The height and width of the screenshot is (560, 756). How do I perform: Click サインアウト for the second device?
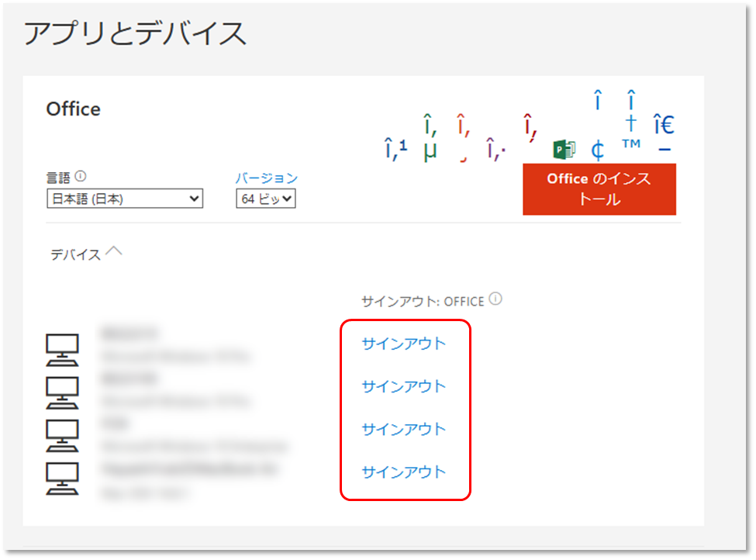point(403,386)
